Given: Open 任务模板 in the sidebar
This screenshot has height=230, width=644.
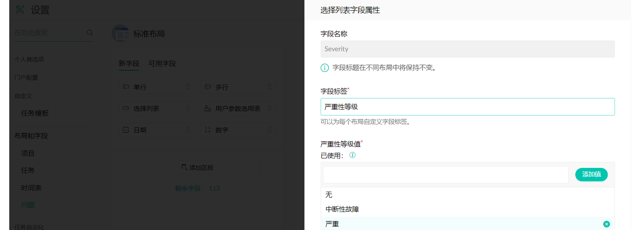Looking at the screenshot, I should pyautogui.click(x=35, y=113).
